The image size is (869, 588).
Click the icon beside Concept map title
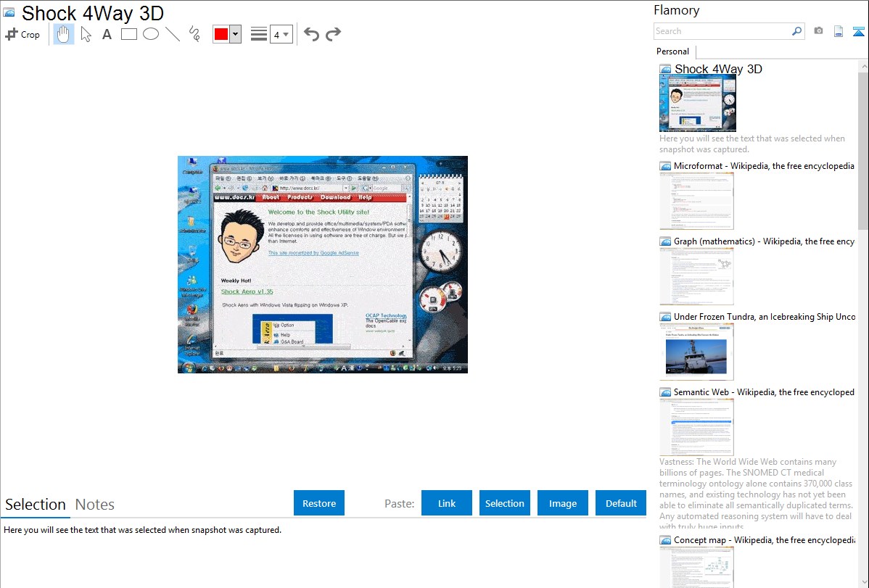[666, 540]
